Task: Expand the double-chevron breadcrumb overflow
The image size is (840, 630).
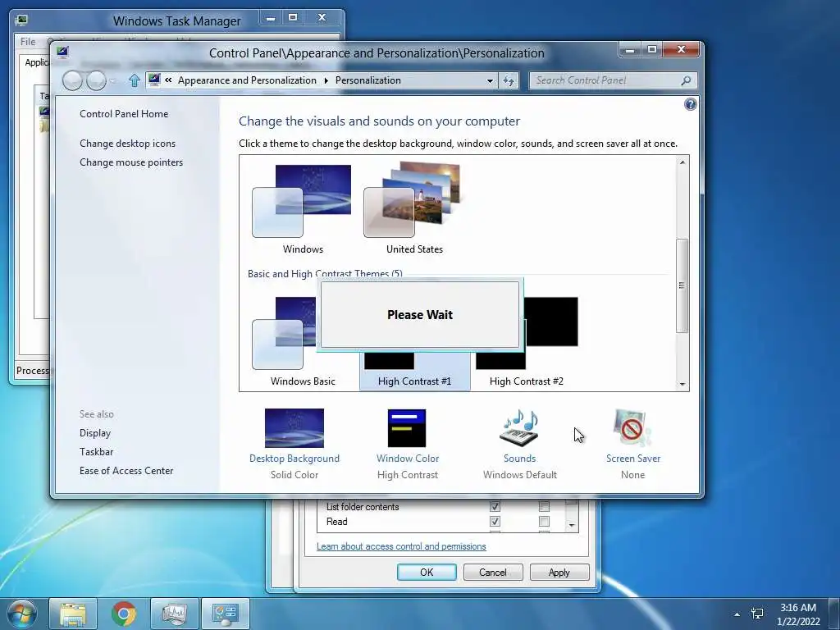Action: [x=168, y=80]
